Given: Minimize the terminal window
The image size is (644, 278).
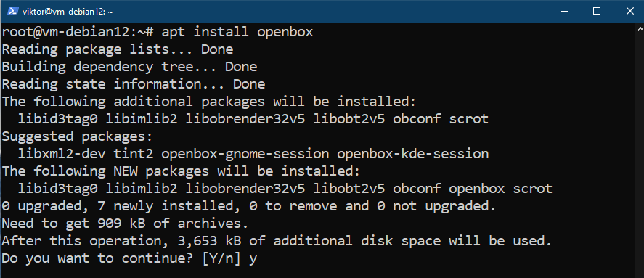Looking at the screenshot, I should (x=565, y=11).
